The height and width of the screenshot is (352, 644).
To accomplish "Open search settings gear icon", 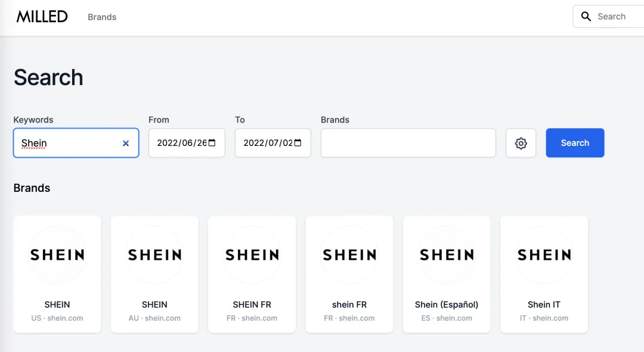I will (x=521, y=143).
